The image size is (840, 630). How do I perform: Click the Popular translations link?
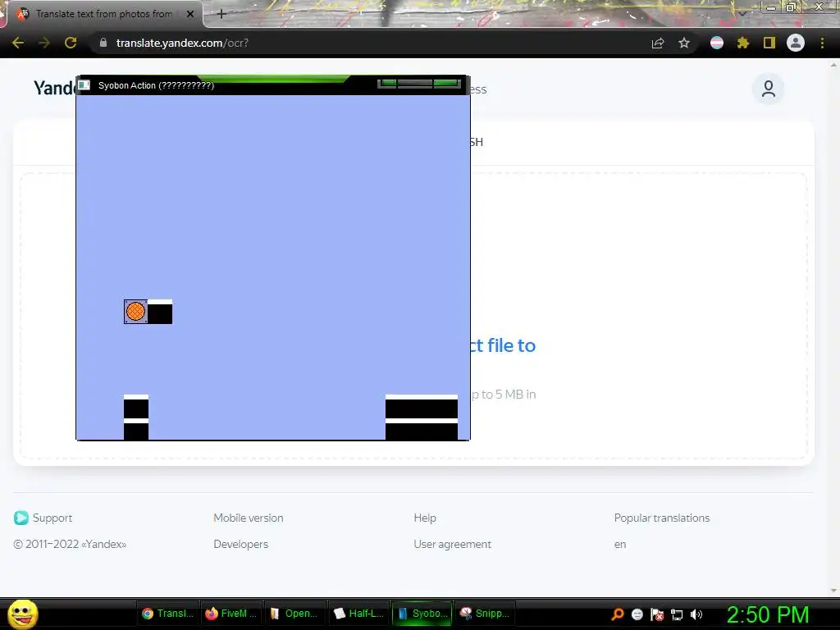pyautogui.click(x=662, y=518)
